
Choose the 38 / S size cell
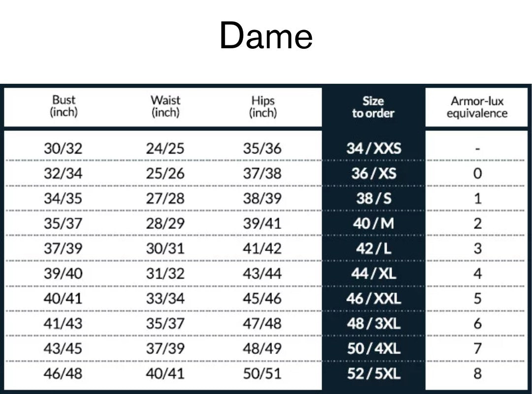click(x=373, y=198)
